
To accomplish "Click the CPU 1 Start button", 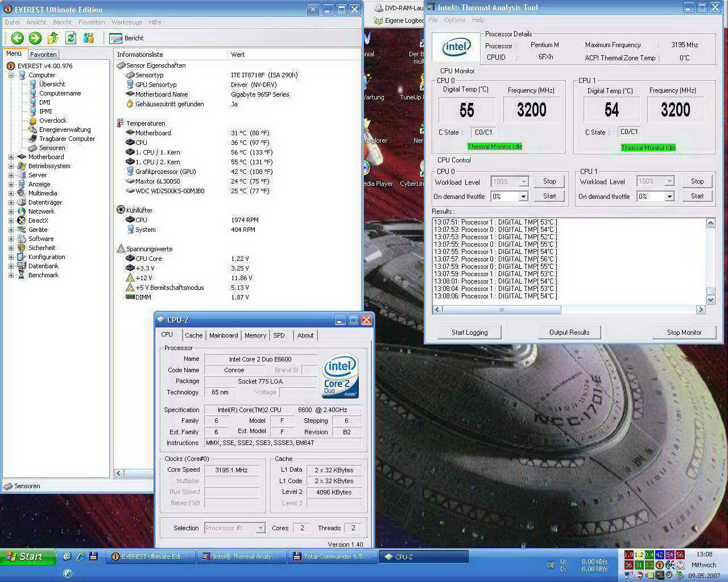I will pos(697,196).
